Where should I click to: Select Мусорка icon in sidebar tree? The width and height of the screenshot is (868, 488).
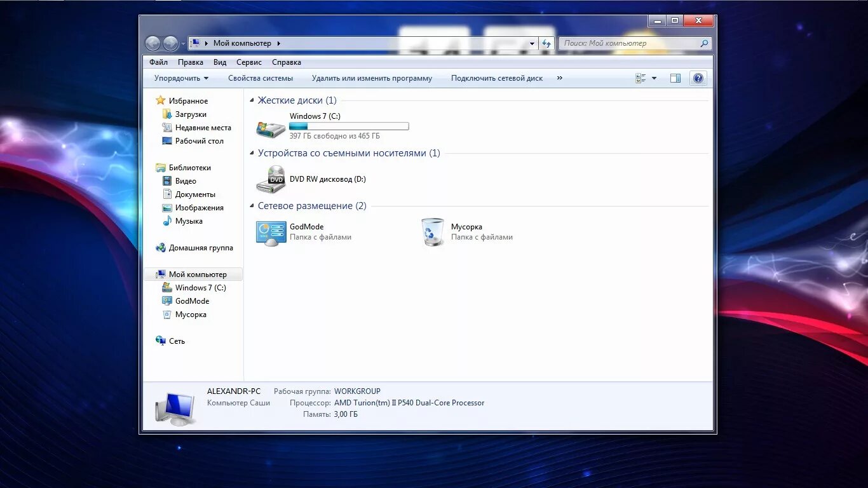pos(167,315)
